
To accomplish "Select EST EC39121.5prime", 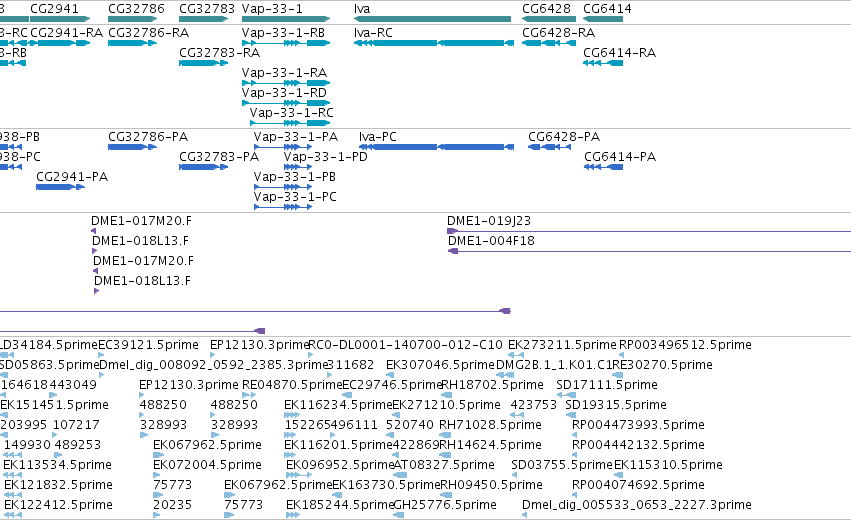I will tap(101, 355).
